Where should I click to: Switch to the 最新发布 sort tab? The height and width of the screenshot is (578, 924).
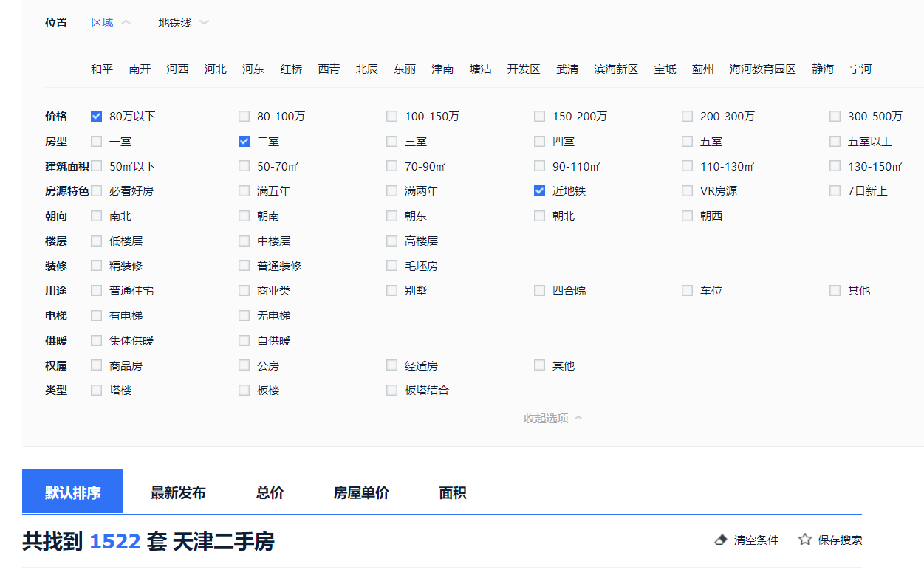click(178, 493)
